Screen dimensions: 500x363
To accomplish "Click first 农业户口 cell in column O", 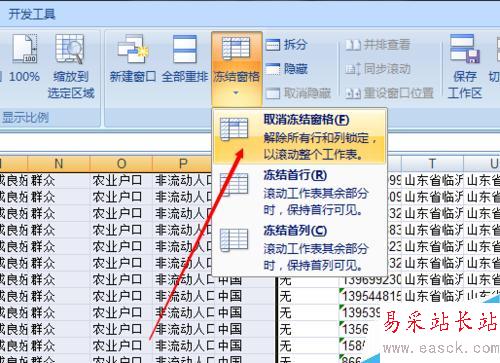I will coord(121,180).
